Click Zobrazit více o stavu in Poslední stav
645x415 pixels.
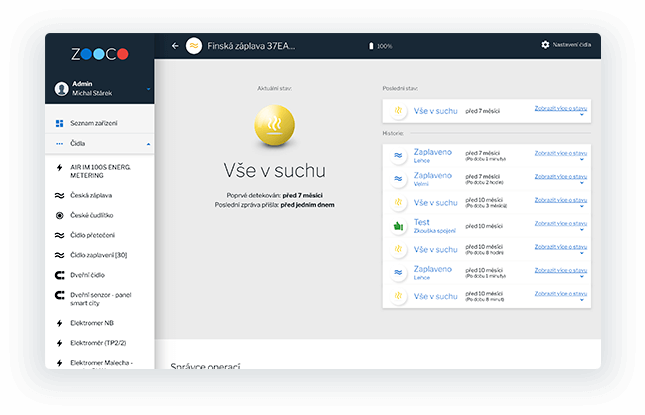click(x=561, y=108)
